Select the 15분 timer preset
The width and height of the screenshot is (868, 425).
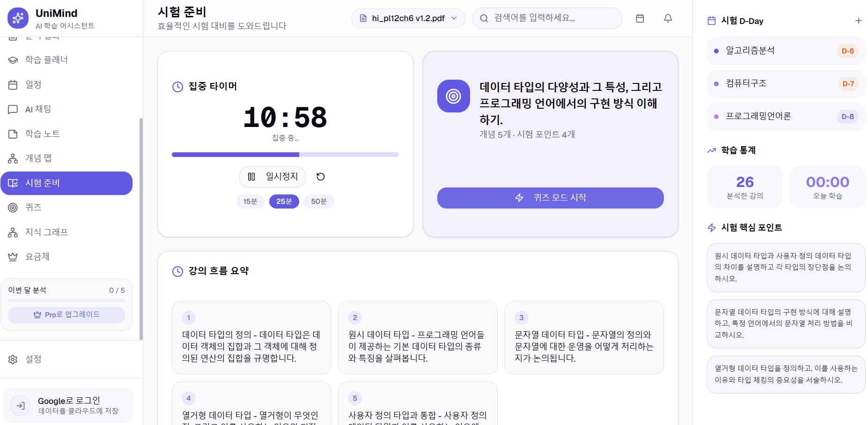click(250, 201)
